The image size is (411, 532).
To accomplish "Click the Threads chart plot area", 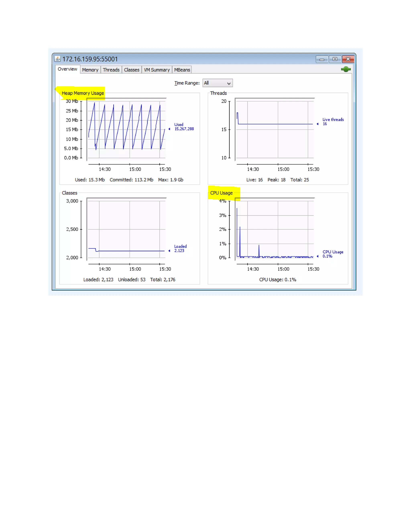I will coord(275,129).
